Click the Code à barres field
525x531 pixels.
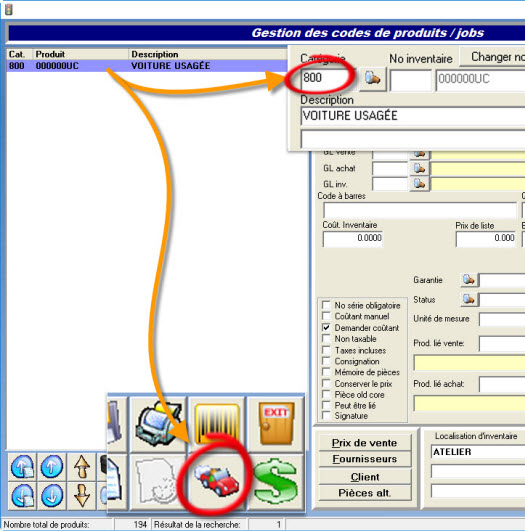tap(420, 211)
